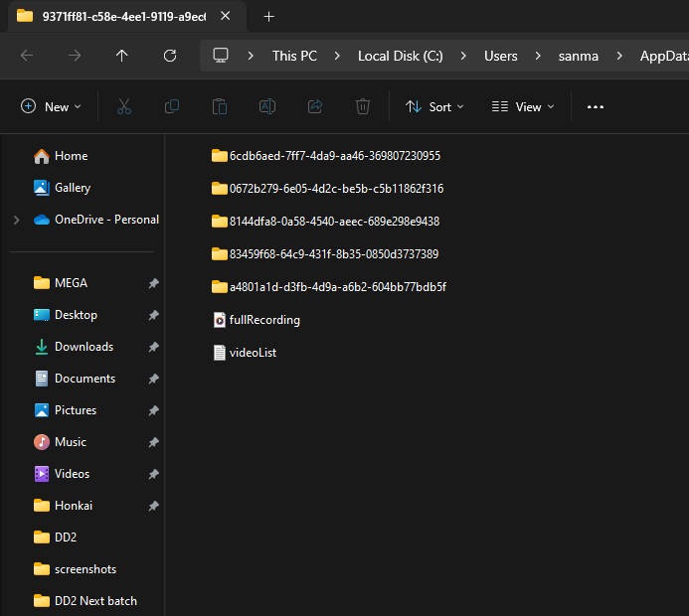Click the Cut scissors icon
The width and height of the screenshot is (689, 616).
point(124,106)
